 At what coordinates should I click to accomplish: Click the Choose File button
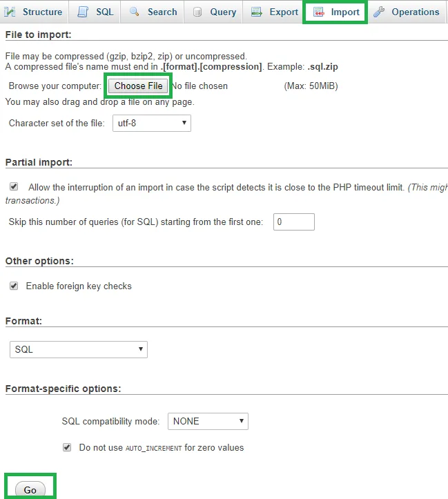[x=138, y=86]
